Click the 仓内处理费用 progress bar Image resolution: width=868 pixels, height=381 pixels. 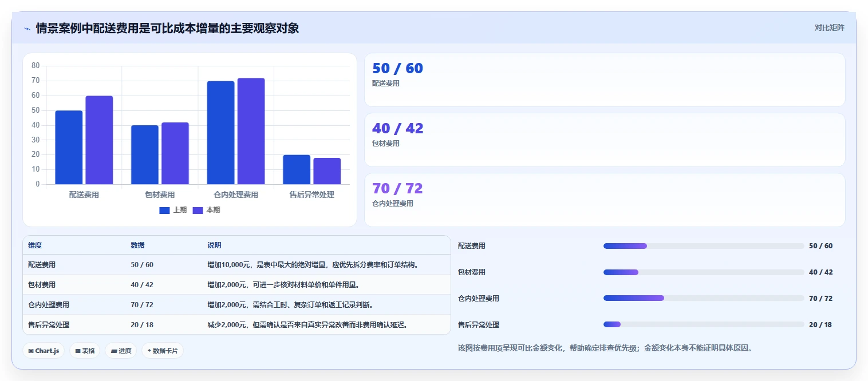pos(704,298)
